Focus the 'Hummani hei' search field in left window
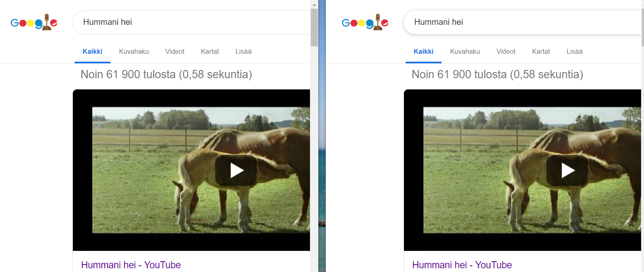This screenshot has height=272, width=644. pyautogui.click(x=191, y=22)
